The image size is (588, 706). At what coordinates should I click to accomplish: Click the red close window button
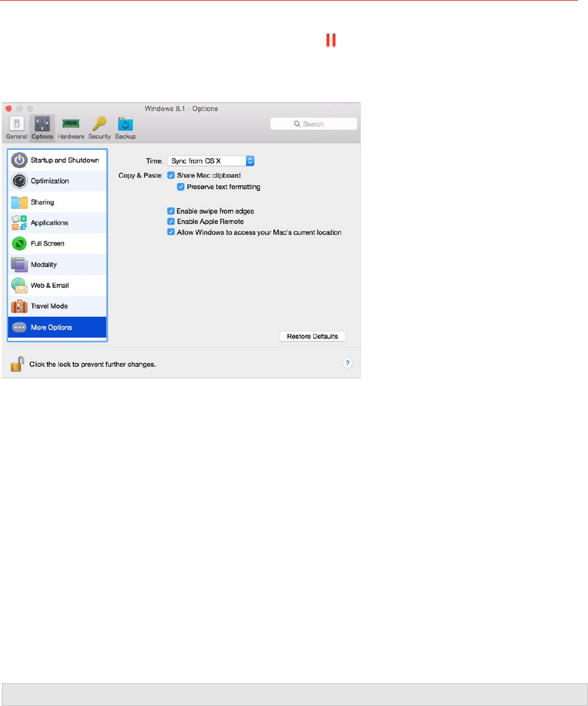(9, 109)
